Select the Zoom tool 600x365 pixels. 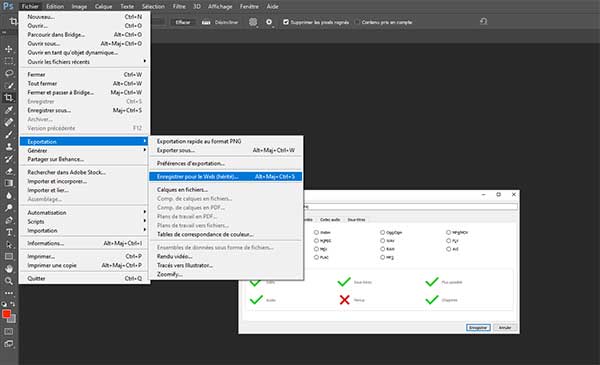pos(8,281)
